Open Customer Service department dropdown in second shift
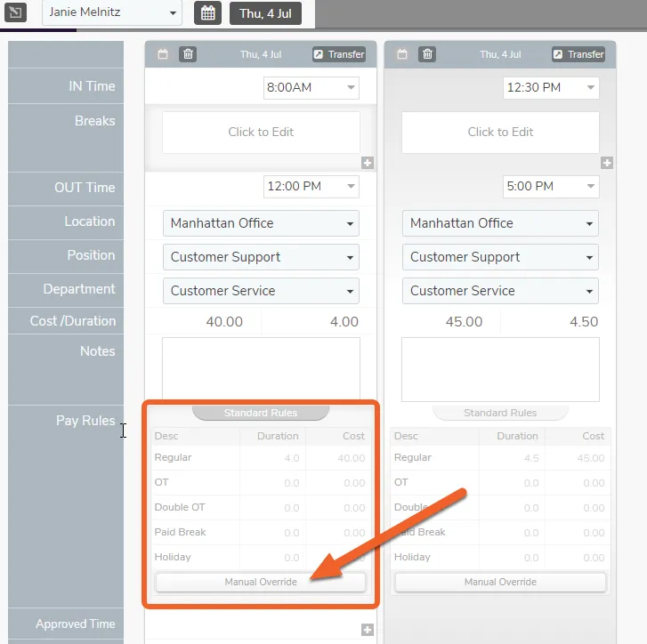The image size is (647, 644). (500, 291)
